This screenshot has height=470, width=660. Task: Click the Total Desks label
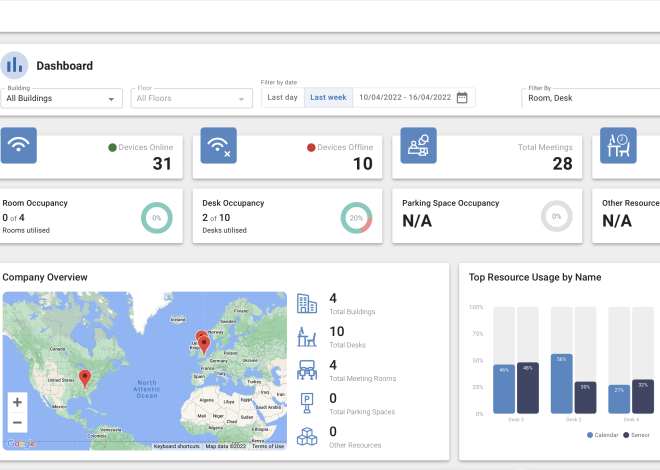click(347, 345)
